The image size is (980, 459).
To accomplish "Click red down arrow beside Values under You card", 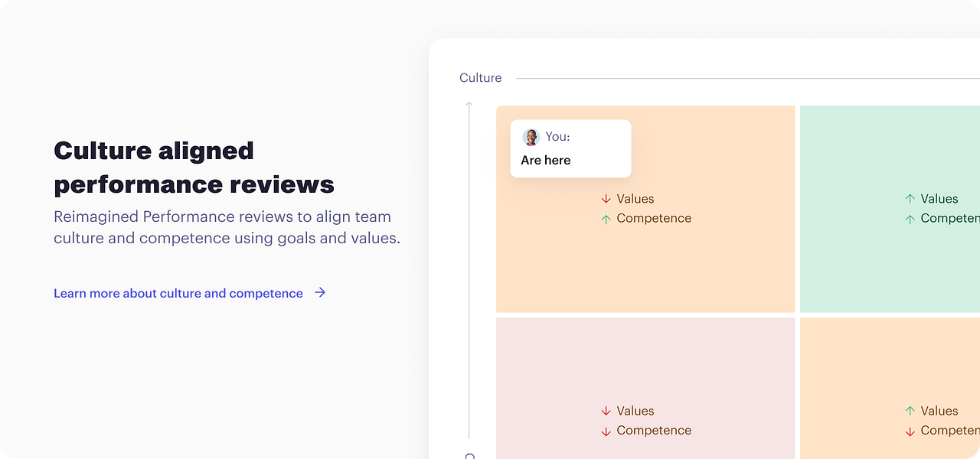I will click(606, 199).
